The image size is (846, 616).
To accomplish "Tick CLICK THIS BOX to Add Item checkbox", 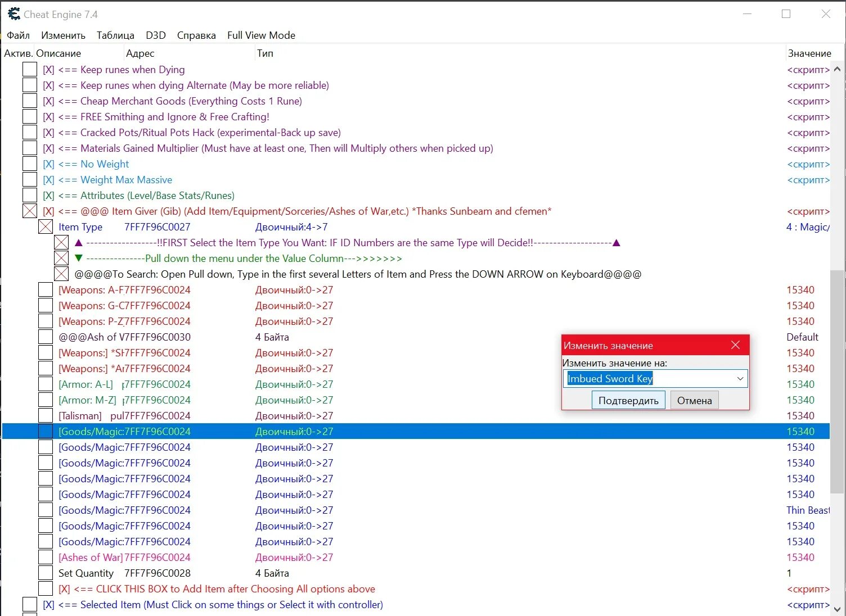I will (x=46, y=589).
